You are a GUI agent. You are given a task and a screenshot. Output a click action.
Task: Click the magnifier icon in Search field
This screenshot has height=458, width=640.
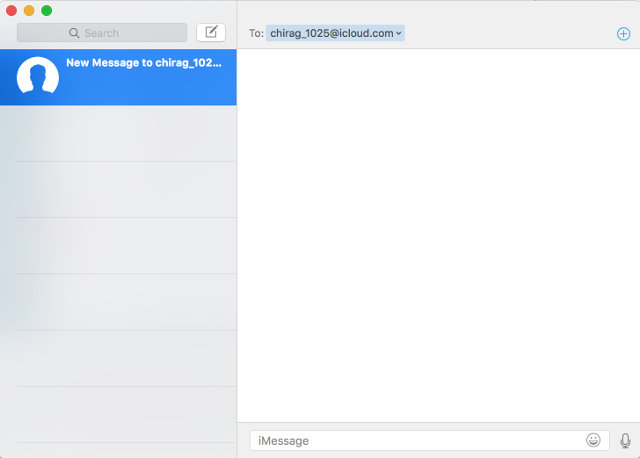coord(74,33)
